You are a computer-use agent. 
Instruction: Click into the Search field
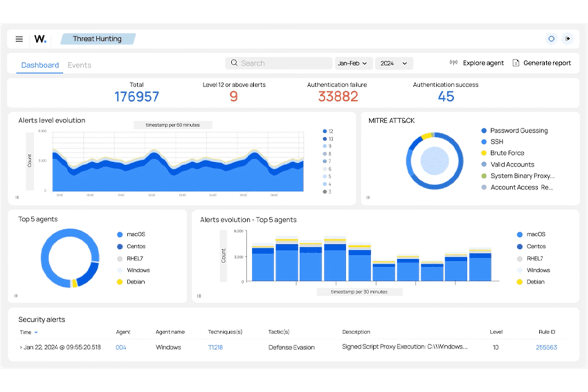[278, 63]
